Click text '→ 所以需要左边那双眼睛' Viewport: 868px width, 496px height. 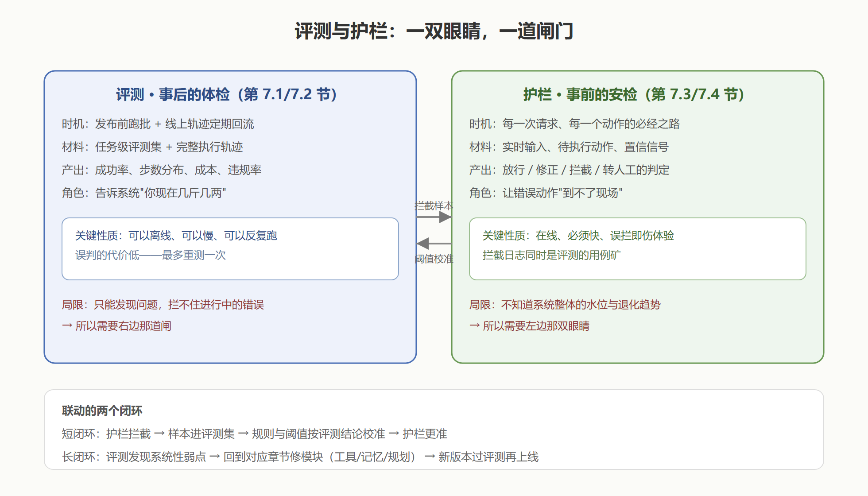point(529,326)
